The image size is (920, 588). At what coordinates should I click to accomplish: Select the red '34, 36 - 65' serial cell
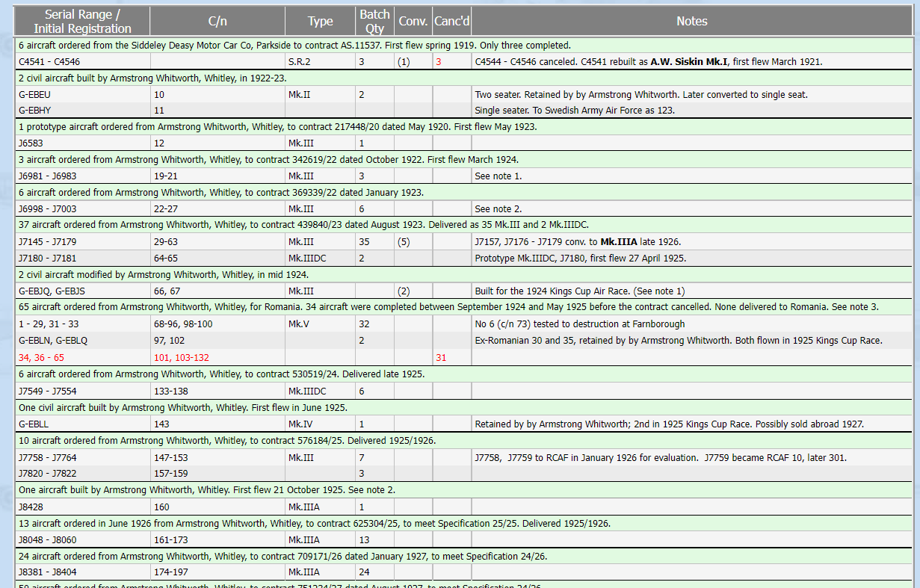click(83, 357)
